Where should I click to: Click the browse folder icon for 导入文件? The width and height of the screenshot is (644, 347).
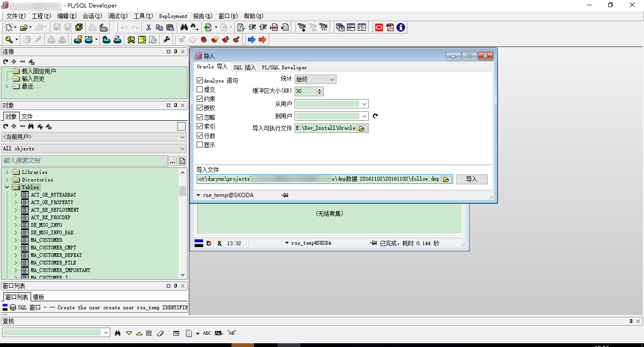click(x=446, y=179)
